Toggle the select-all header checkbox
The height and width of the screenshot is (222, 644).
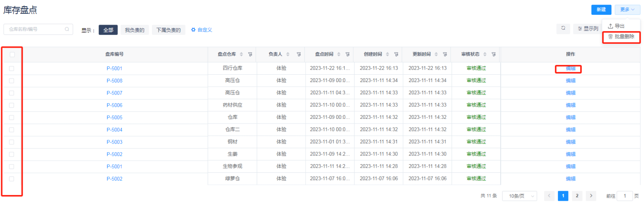12,55
